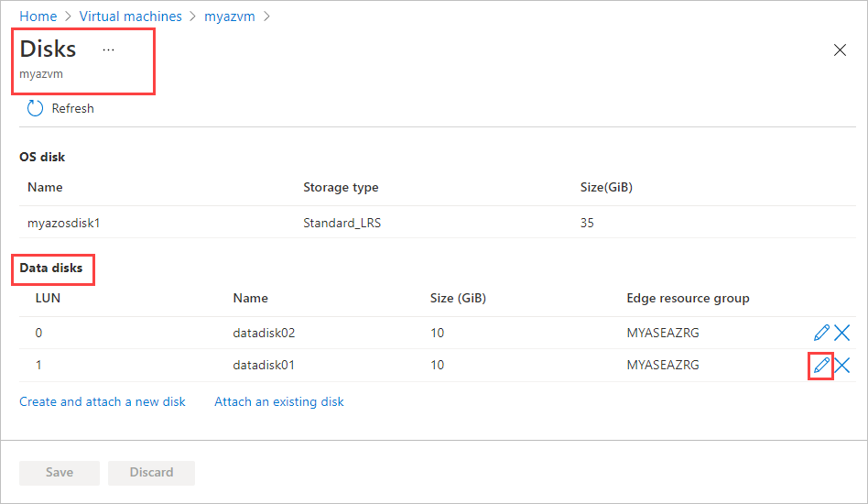Click the pencil icon for datadisk01
Screen dimensions: 868x504
coord(821,365)
